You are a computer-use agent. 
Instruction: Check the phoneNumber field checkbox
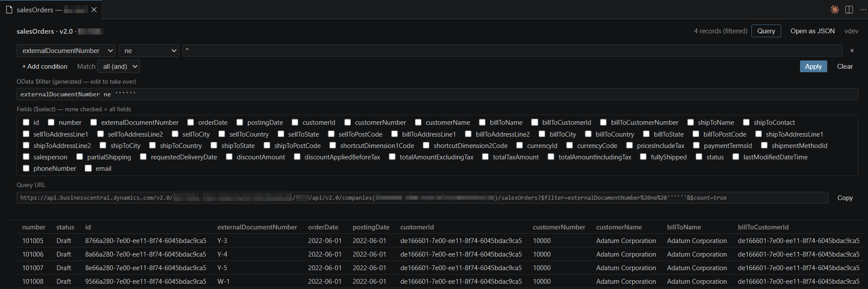click(x=26, y=168)
